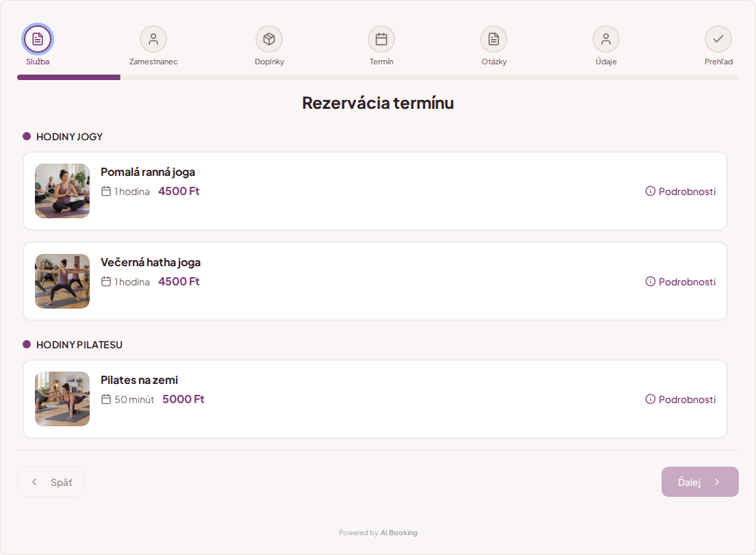Open the Pilates na zemi thumbnail image
Screen dimensions: 756x555
(62, 399)
